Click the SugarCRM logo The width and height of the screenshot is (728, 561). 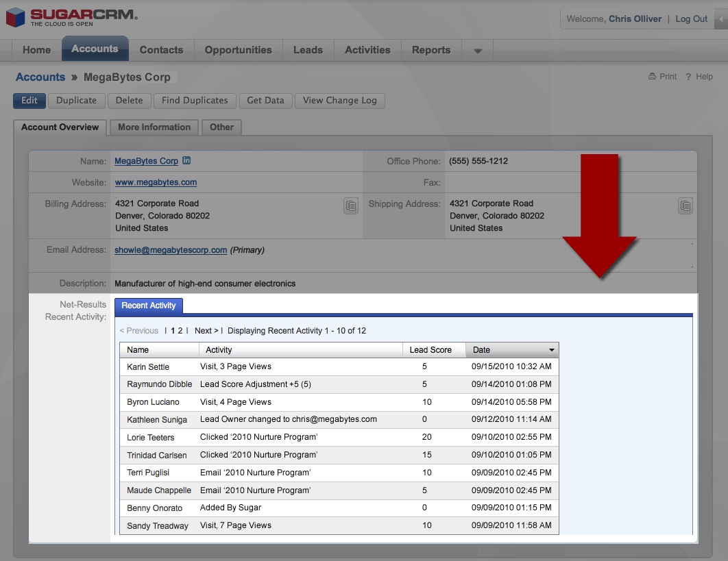72,17
